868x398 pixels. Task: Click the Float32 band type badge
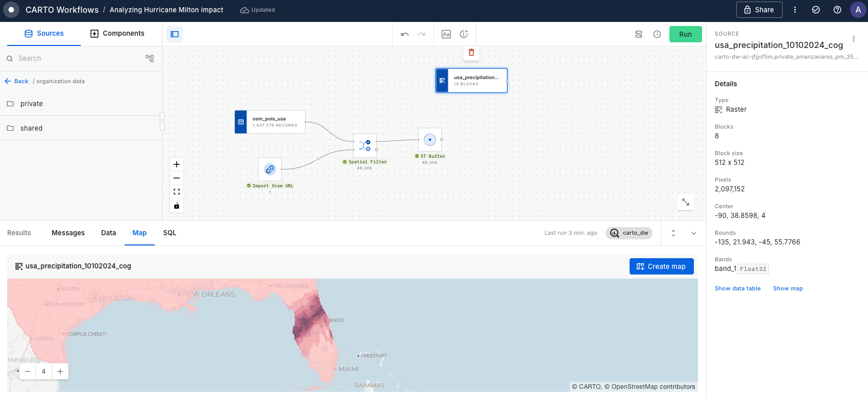pos(753,269)
